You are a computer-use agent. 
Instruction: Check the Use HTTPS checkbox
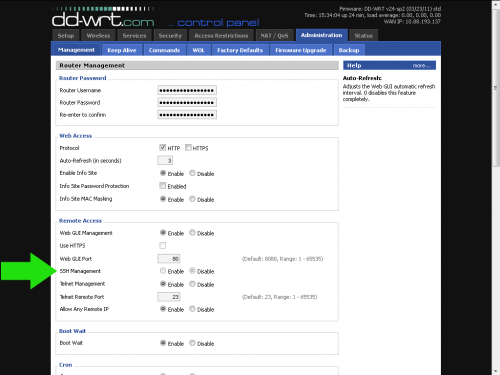[x=163, y=246]
